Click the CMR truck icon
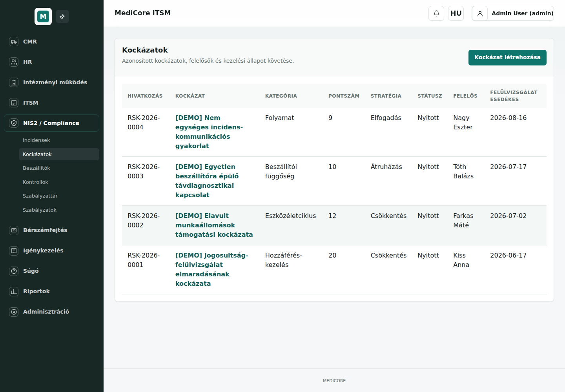The image size is (565, 392). point(14,42)
